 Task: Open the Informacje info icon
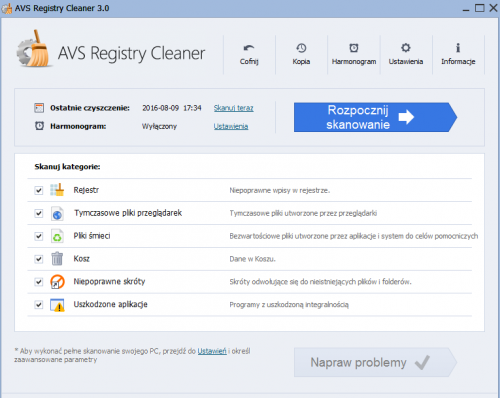[x=458, y=48]
